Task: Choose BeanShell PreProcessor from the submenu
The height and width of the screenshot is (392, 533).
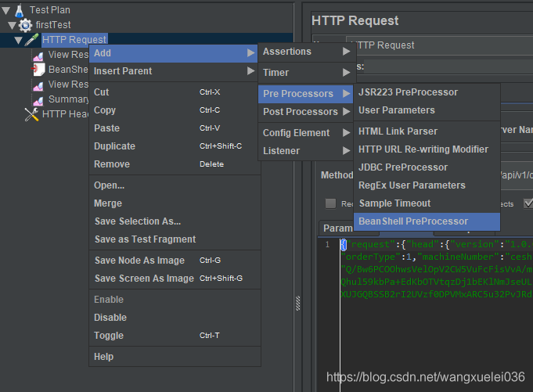Action: 413,221
